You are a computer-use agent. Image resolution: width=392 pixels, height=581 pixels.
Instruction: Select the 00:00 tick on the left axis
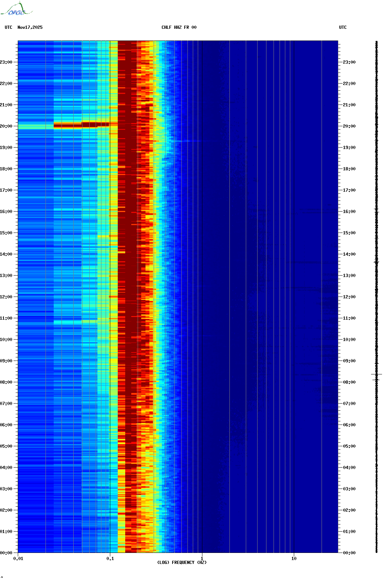pos(6,553)
